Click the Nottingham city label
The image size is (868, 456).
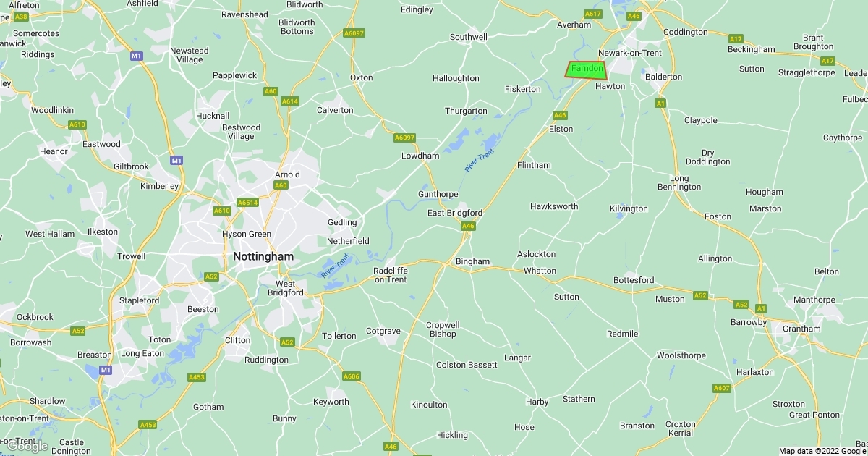[x=263, y=257]
